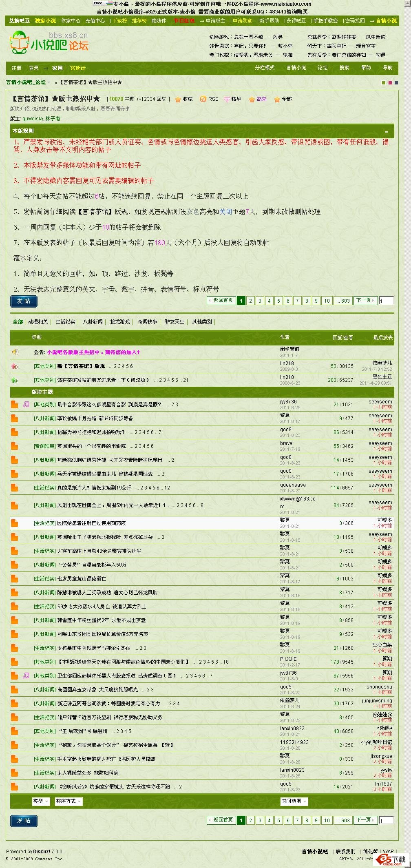Click 兑换吧豆 in top bar
This screenshot has height=868, width=411.
click(19, 21)
